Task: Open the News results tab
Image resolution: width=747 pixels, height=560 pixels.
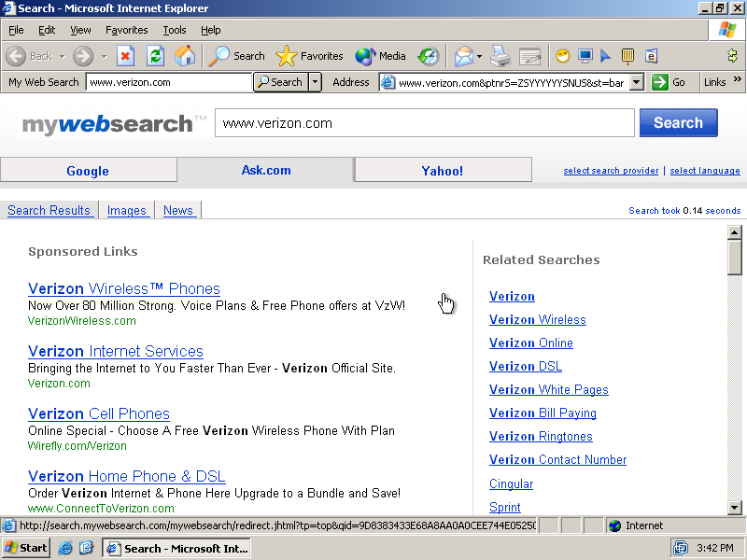Action: tap(178, 211)
